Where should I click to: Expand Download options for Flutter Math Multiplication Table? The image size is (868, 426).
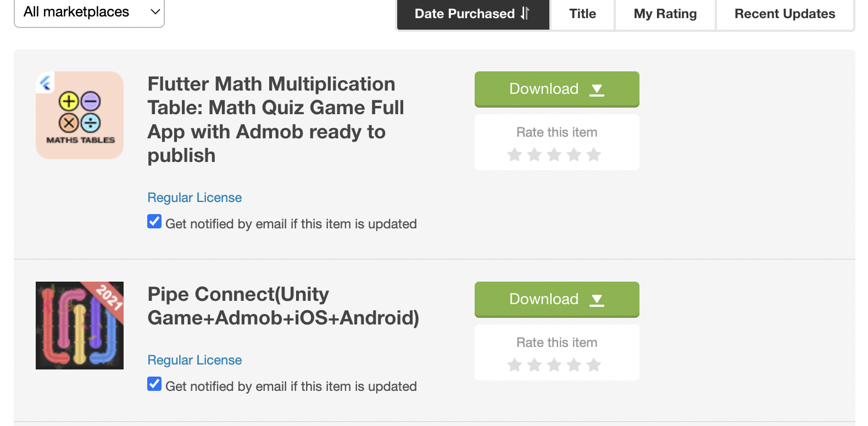[557, 89]
